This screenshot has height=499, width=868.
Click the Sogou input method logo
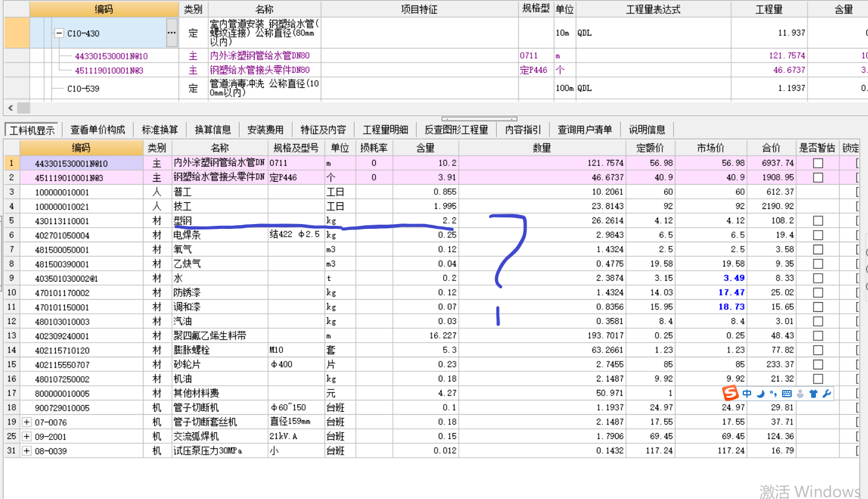[731, 394]
